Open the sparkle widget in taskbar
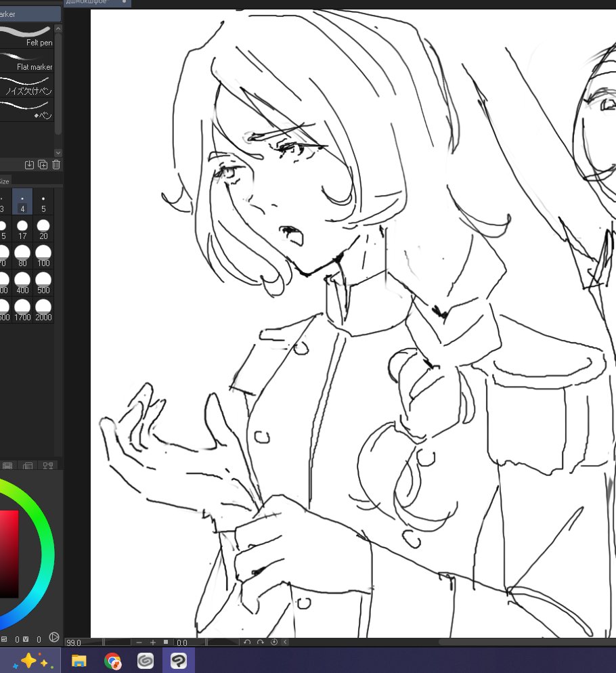 (31, 661)
